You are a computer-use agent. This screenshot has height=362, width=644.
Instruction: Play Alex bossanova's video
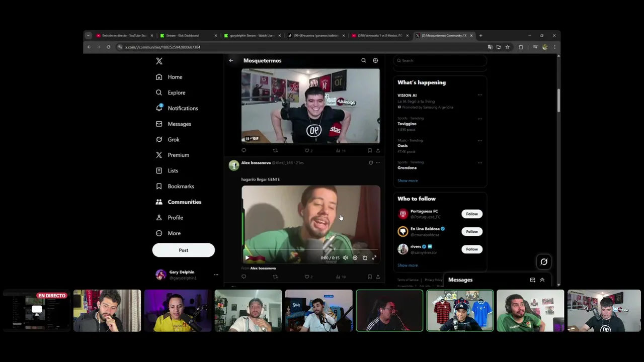click(x=247, y=257)
